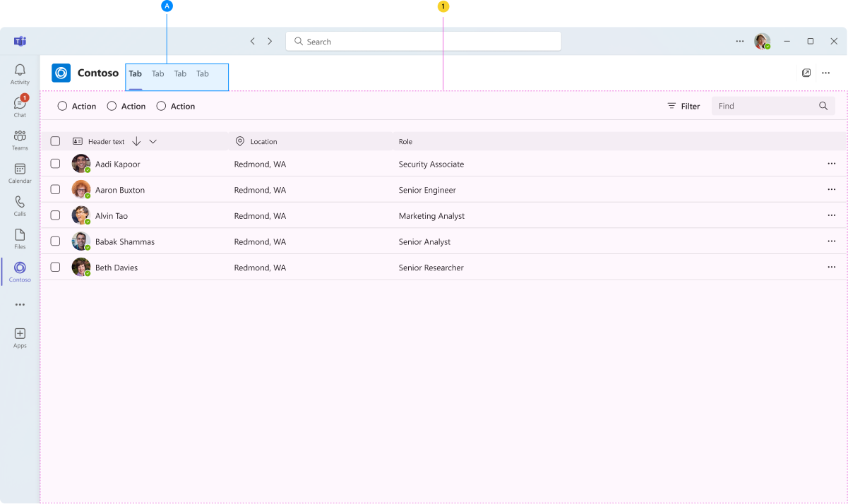Open the Filter button
The width and height of the screenshot is (848, 504).
[x=683, y=106]
